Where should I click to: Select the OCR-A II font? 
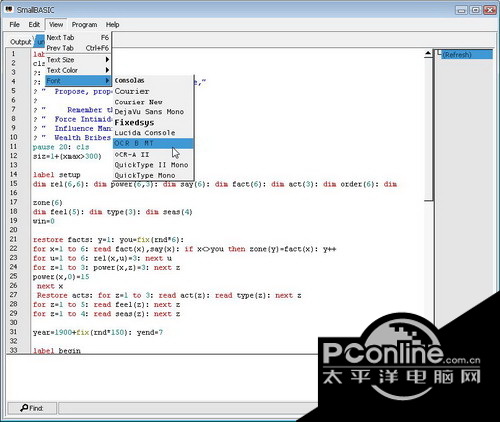(153, 155)
